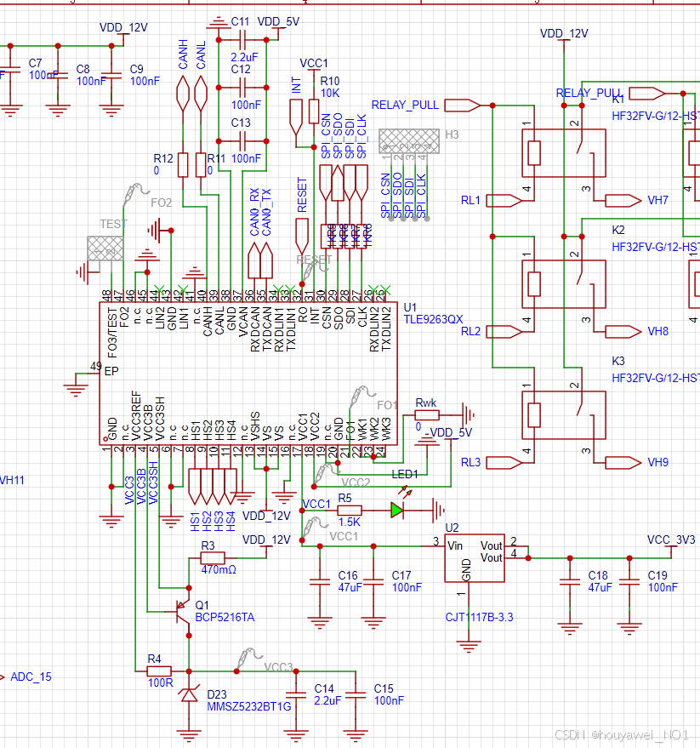Click the 2.2uF value under C14

tap(327, 700)
